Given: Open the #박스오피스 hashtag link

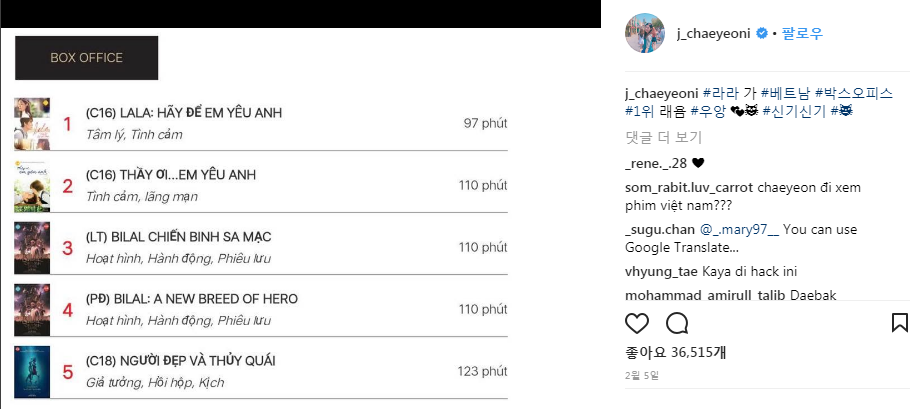Looking at the screenshot, I should pyautogui.click(x=854, y=93).
